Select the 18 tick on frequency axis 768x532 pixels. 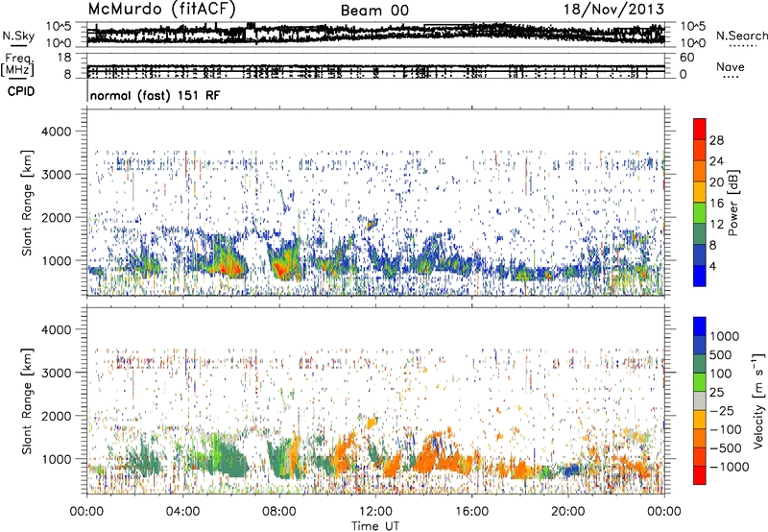click(64, 58)
